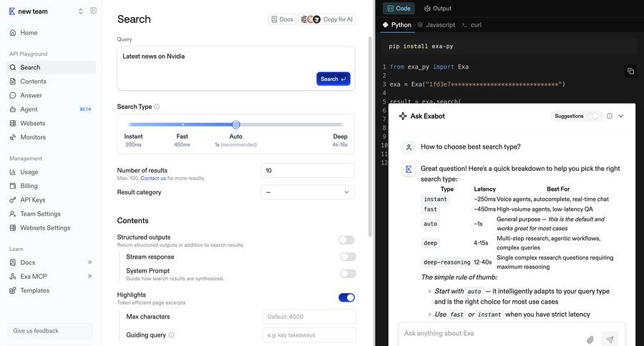Screen dimensions: 644x346
Task: Click the API Keys key icon
Action: tap(13, 200)
